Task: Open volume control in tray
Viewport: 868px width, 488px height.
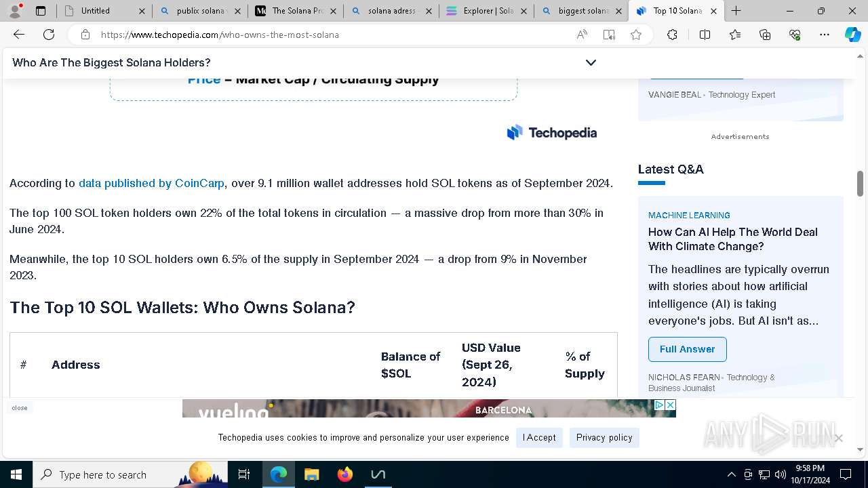Action: point(781,474)
